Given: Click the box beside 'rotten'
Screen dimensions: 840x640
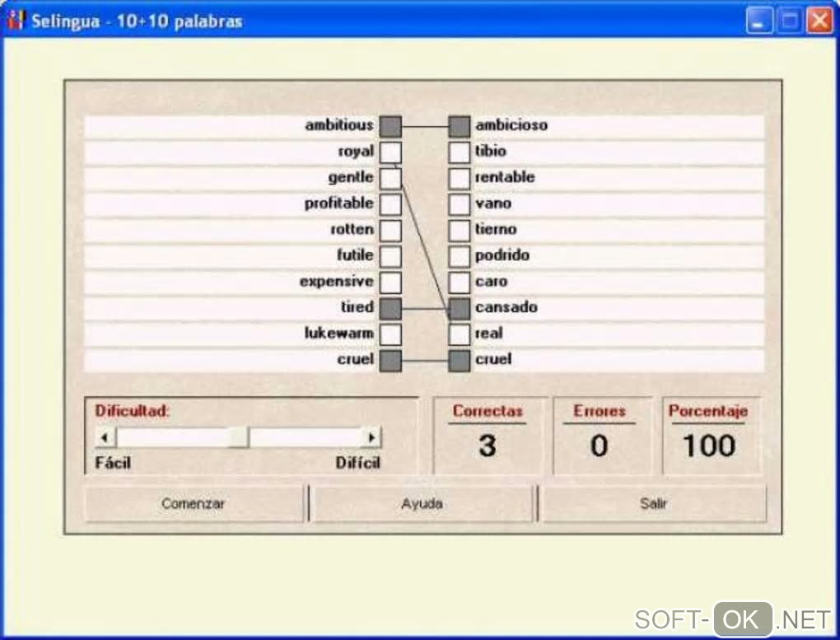Looking at the screenshot, I should pyautogui.click(x=390, y=230).
